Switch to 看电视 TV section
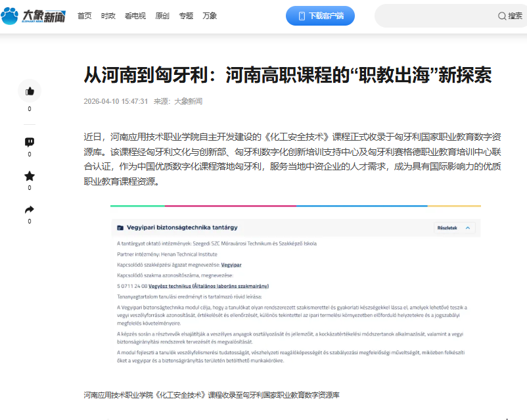 pos(135,16)
